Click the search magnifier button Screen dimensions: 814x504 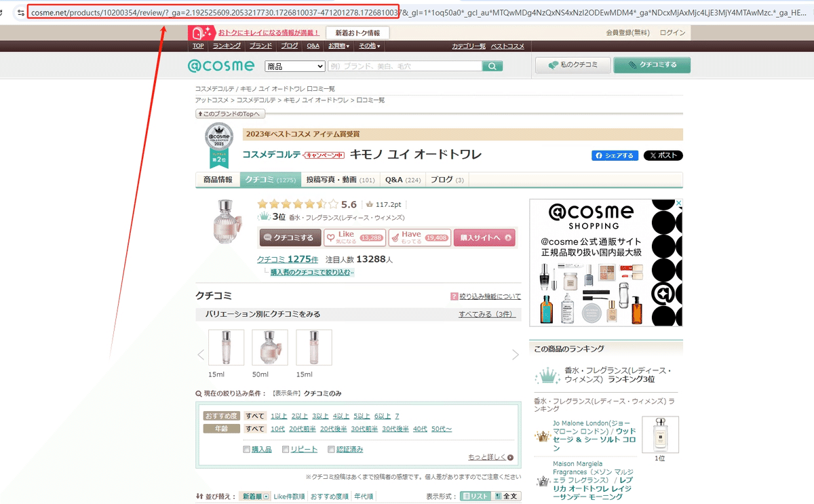coord(492,66)
